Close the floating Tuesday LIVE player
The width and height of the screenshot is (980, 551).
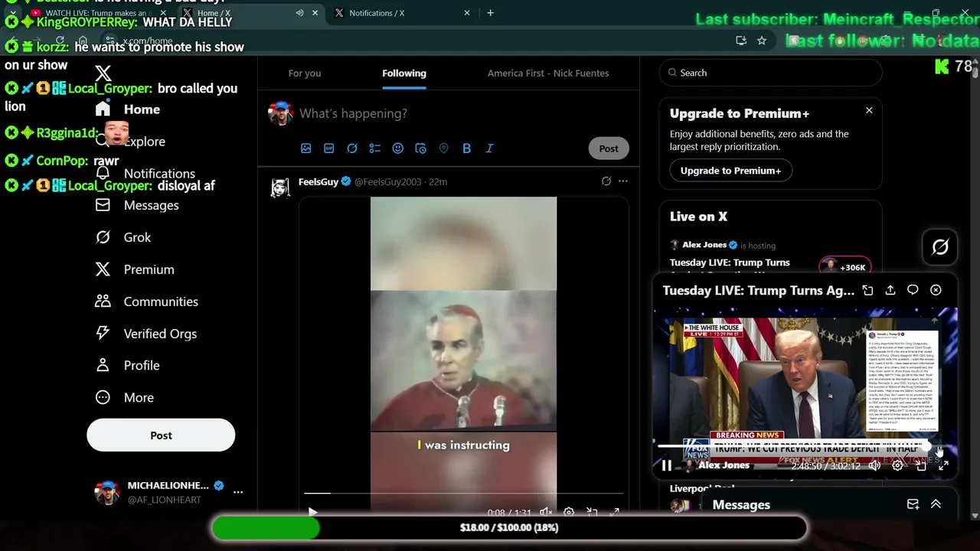click(x=936, y=290)
